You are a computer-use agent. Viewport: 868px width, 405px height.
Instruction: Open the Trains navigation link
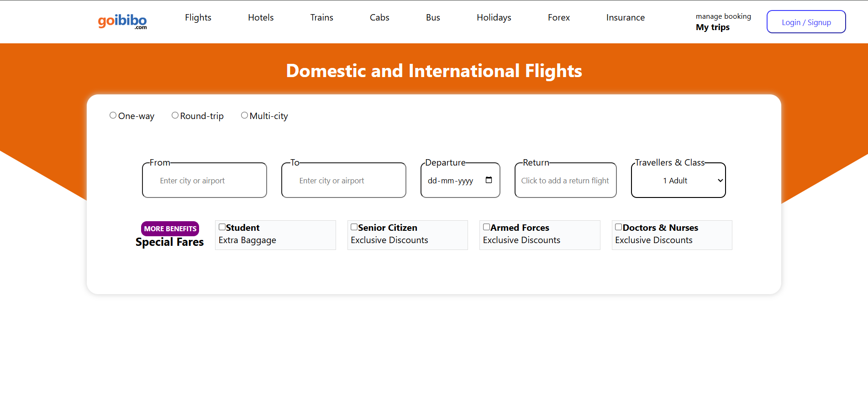(322, 18)
